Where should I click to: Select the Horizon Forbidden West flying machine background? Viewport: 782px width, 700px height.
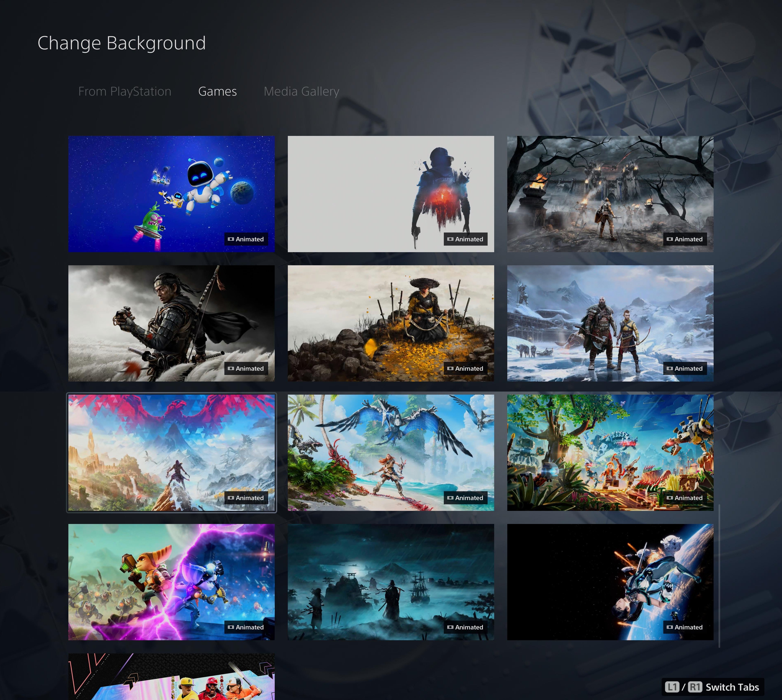tap(391, 453)
